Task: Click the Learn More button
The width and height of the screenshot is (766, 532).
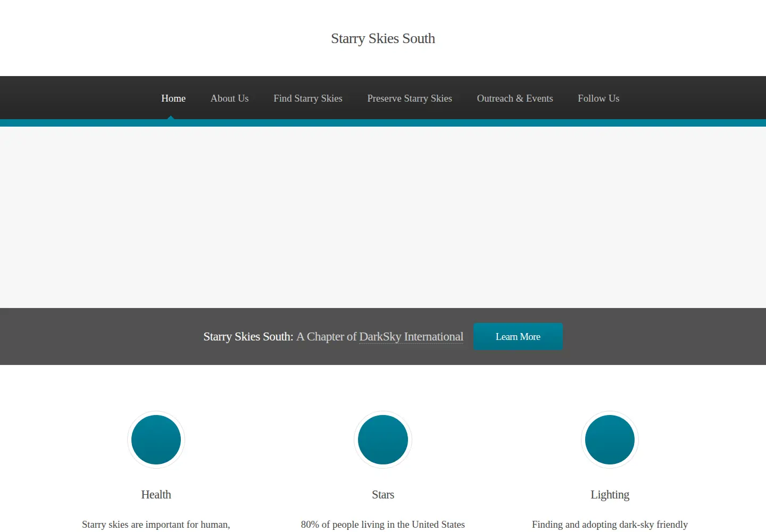Action: (518, 336)
